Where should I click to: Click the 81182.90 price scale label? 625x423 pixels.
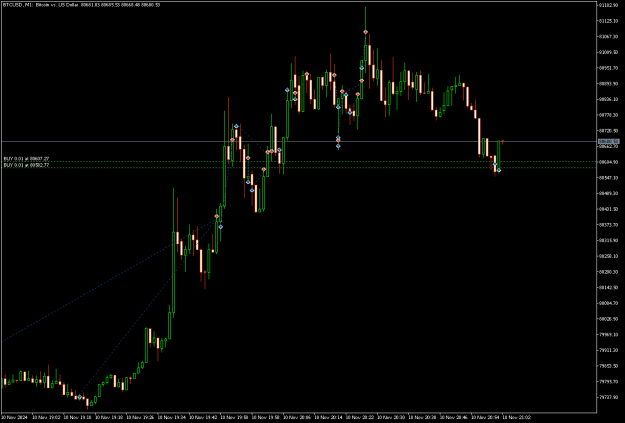(x=607, y=5)
